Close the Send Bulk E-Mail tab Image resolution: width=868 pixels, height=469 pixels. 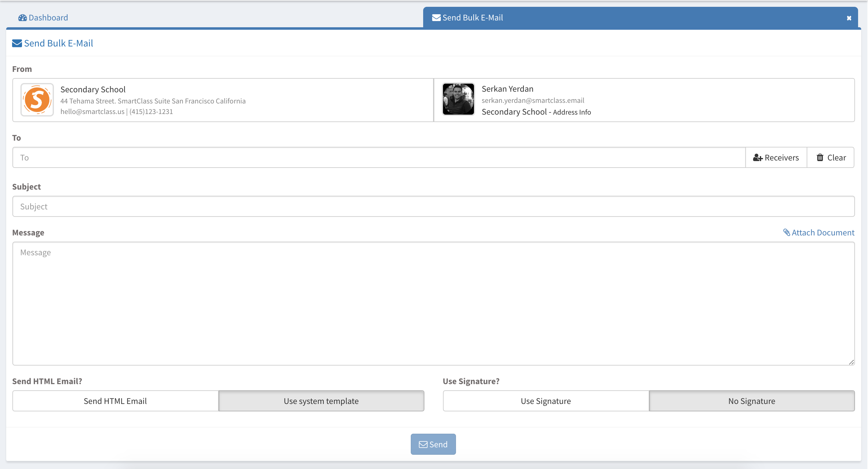tap(849, 18)
